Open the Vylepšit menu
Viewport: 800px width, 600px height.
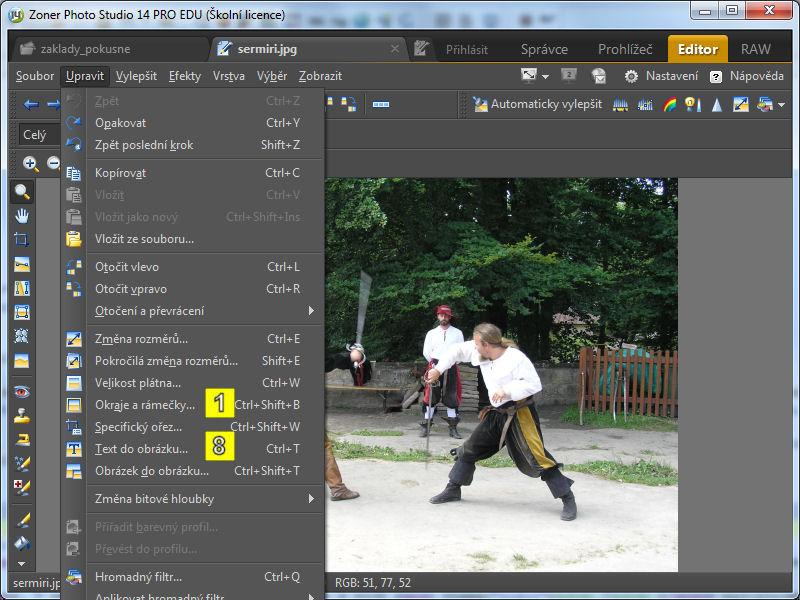136,76
